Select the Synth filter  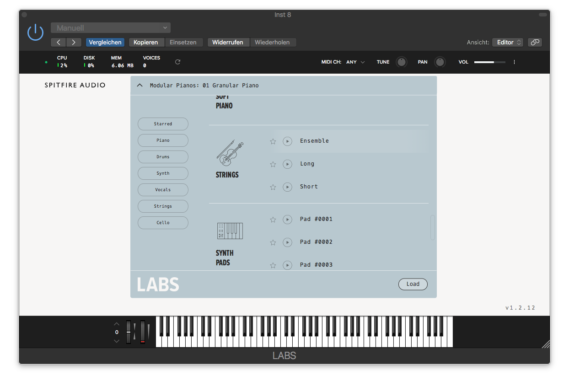tap(163, 173)
